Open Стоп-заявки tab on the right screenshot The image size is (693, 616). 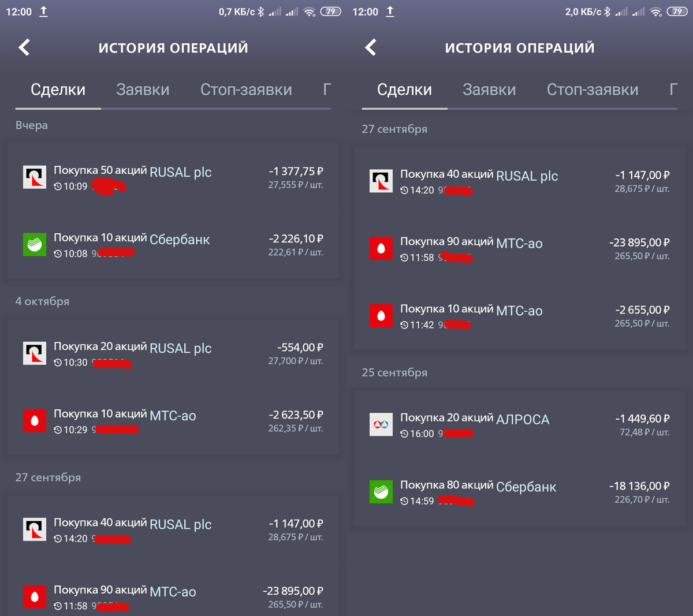[593, 89]
